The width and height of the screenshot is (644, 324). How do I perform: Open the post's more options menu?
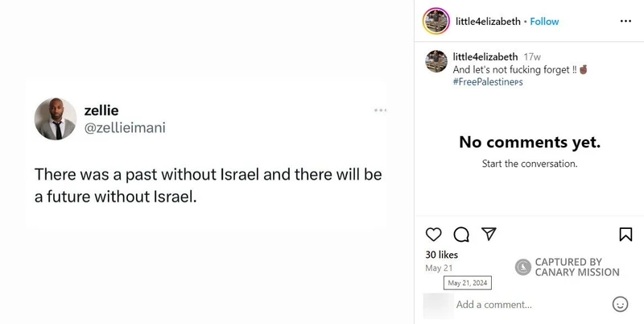[625, 21]
